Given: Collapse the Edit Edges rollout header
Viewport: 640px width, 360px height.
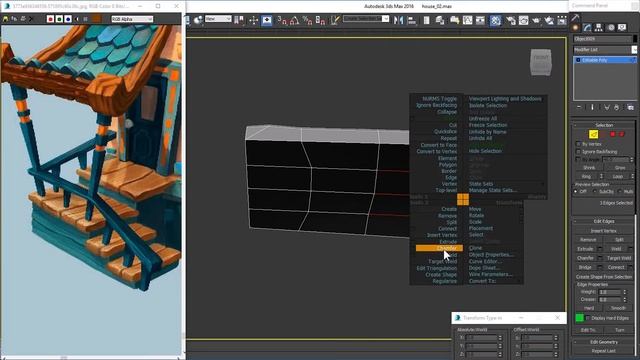Looking at the screenshot, I should tap(604, 221).
